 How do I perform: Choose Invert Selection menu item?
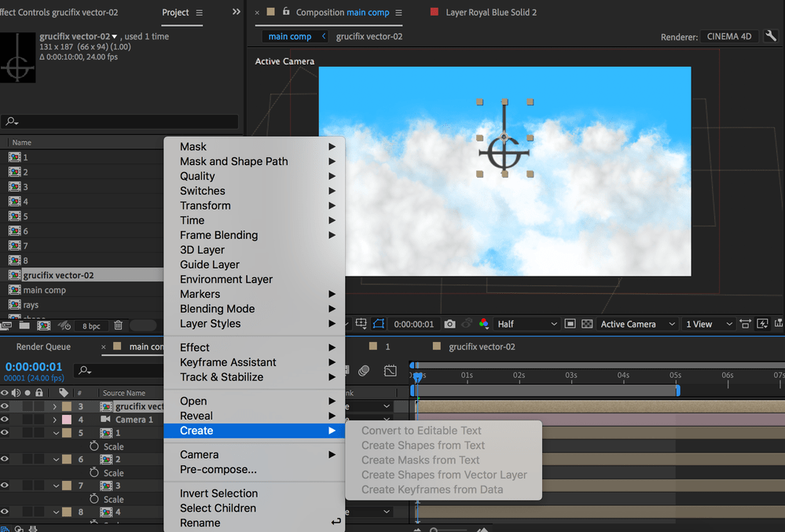click(x=255, y=493)
